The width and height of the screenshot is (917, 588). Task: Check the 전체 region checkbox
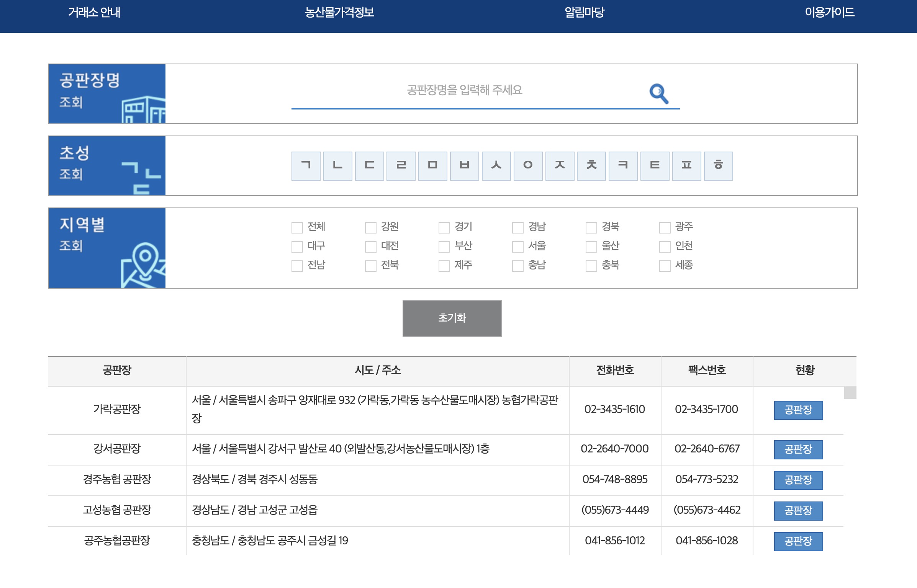(x=297, y=227)
